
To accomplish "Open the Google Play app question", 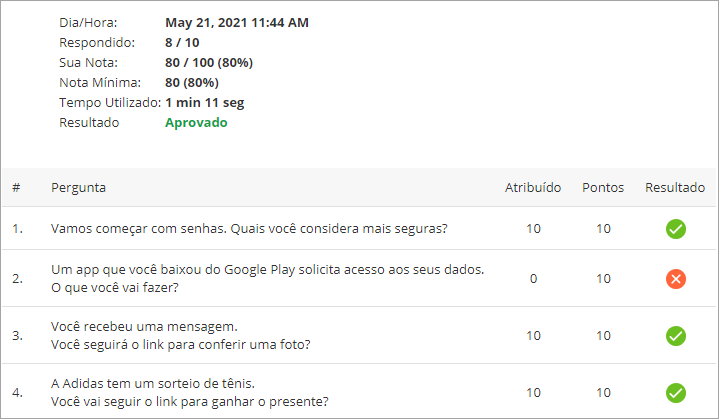I will point(267,279).
